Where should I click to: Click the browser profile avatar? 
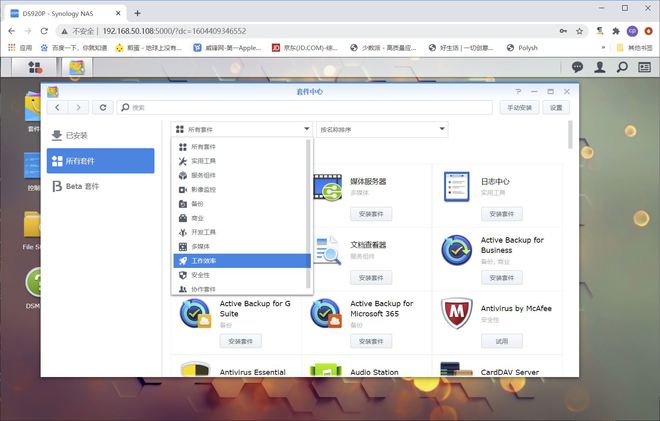[632, 31]
